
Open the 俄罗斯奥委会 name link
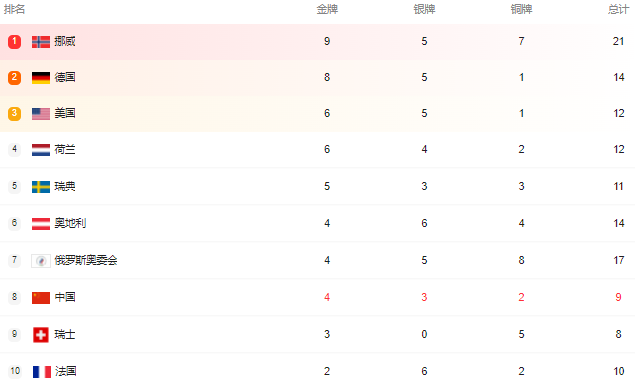point(86,260)
